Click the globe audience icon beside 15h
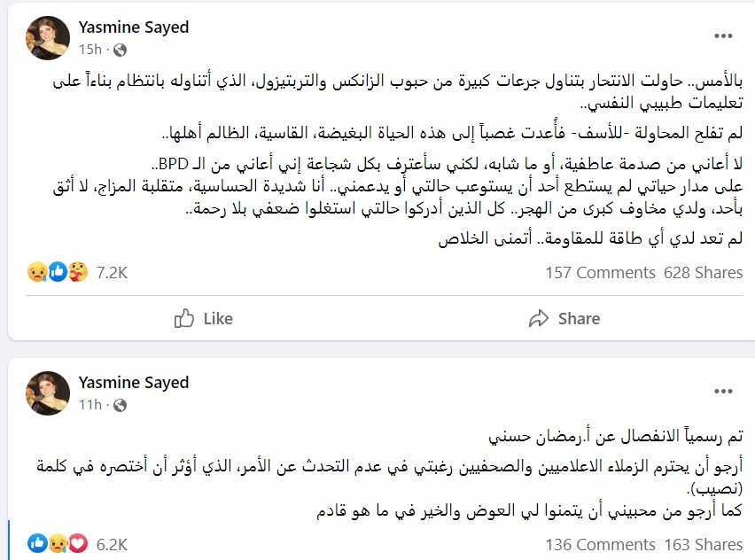The width and height of the screenshot is (755, 560). (x=121, y=50)
